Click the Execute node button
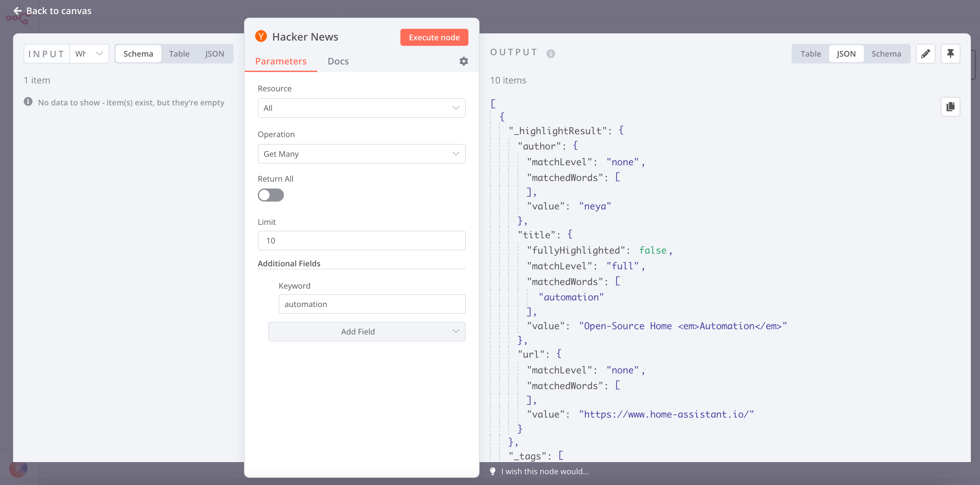The width and height of the screenshot is (980, 485). click(x=434, y=37)
